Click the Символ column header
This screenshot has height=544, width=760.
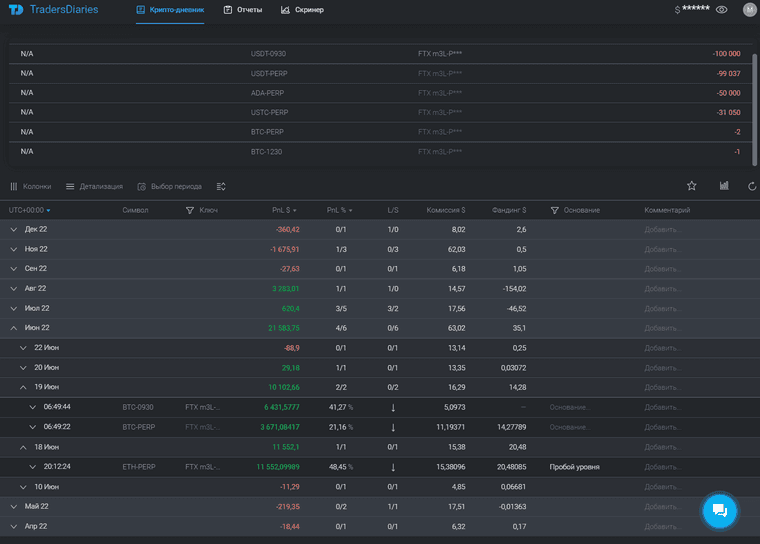coord(135,210)
